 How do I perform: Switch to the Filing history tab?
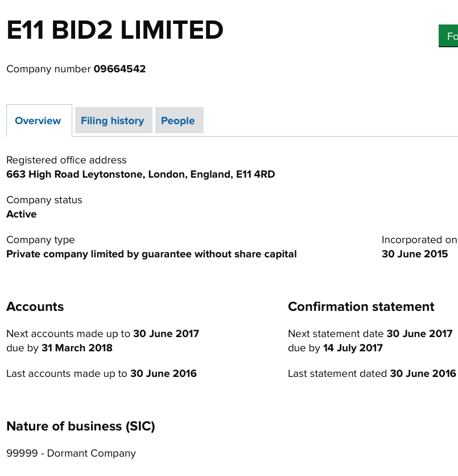(112, 121)
